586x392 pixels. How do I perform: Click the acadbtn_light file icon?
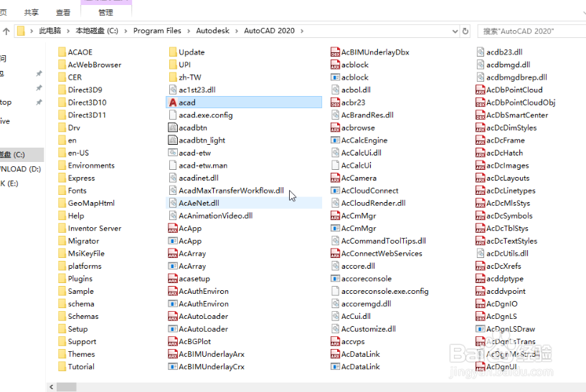click(x=173, y=140)
